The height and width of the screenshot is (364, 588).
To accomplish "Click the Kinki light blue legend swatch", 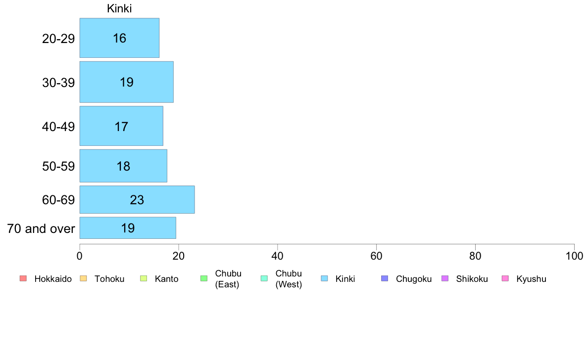I will 324,279.
